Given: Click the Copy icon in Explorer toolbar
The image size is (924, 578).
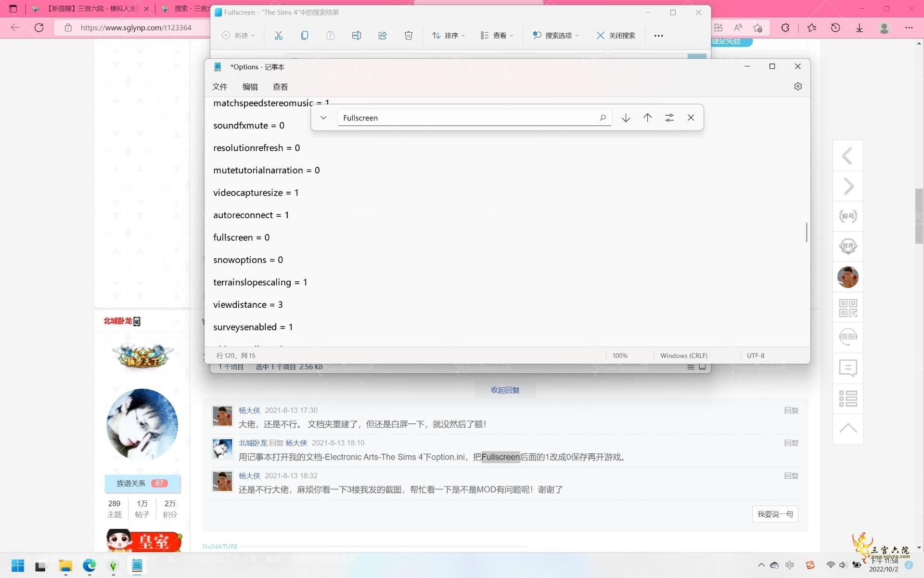Looking at the screenshot, I should coord(305,35).
